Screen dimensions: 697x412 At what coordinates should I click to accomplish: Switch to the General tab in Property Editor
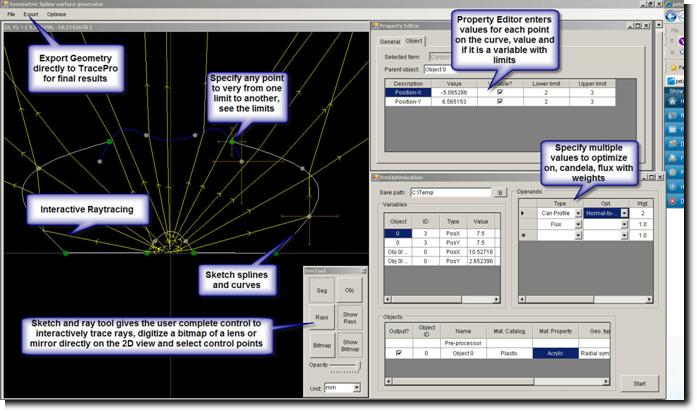tap(388, 41)
